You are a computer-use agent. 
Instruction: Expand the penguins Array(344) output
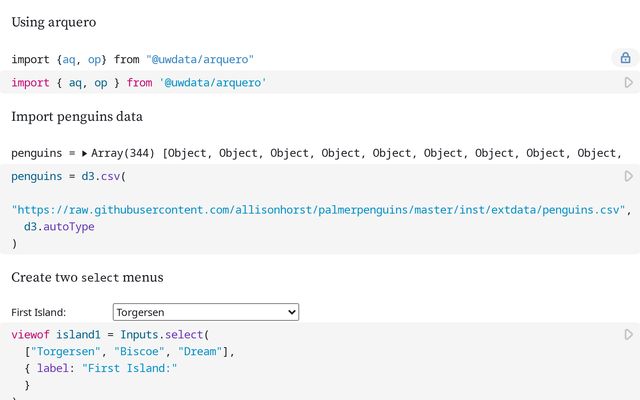tap(85, 153)
